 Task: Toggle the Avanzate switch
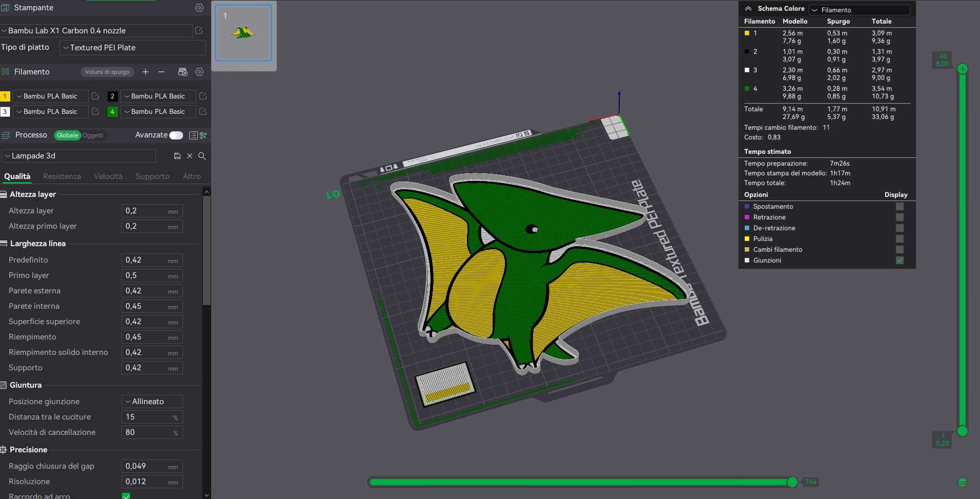pyautogui.click(x=176, y=135)
